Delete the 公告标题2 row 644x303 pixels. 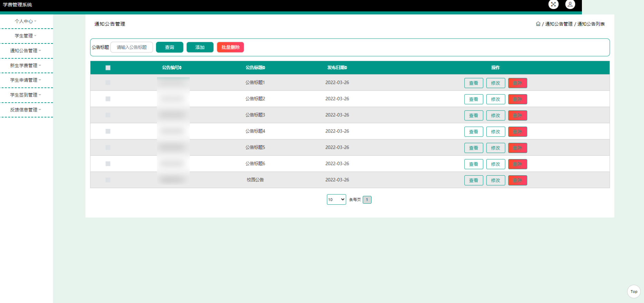click(517, 99)
